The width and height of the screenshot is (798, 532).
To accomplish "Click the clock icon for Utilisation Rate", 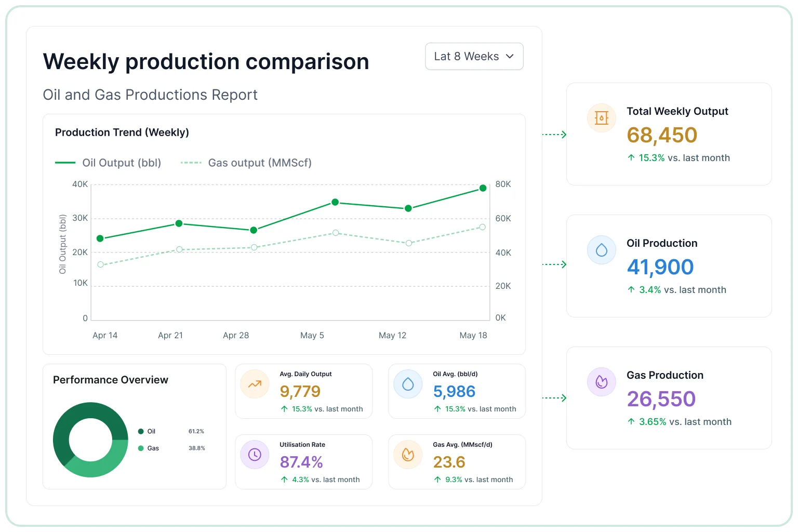I will [x=255, y=455].
